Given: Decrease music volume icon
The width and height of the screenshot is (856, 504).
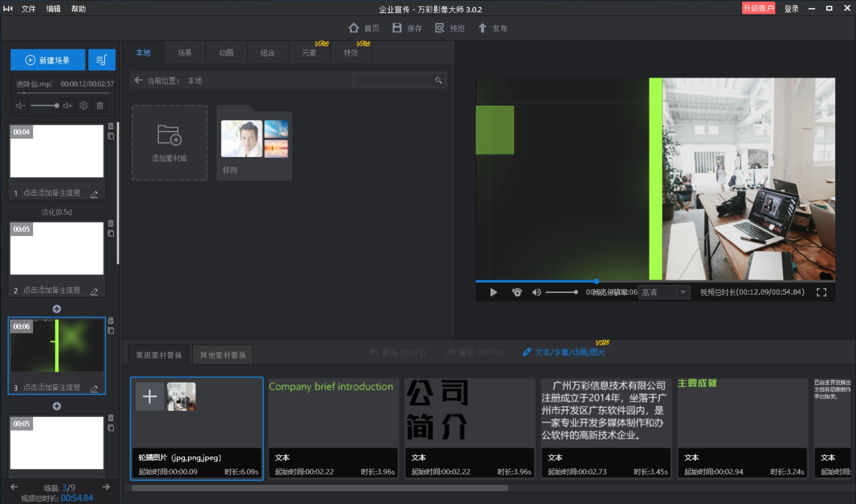Looking at the screenshot, I should click(20, 105).
